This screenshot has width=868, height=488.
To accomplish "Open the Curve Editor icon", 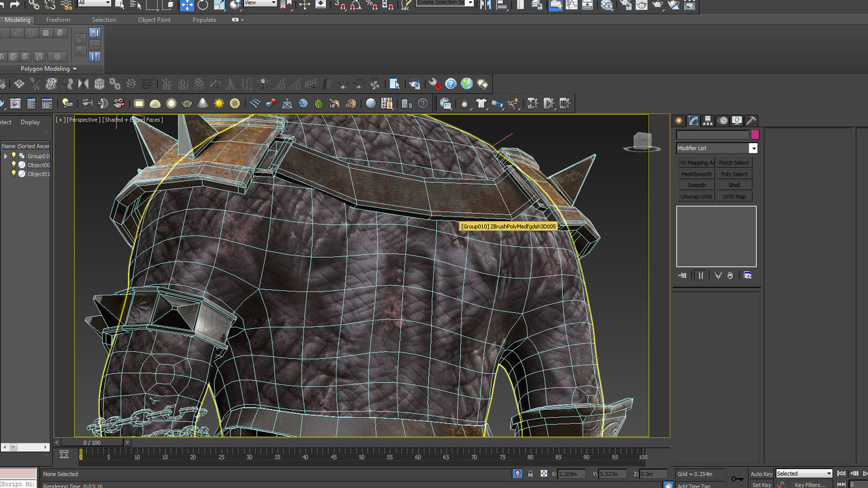I will coord(571,5).
